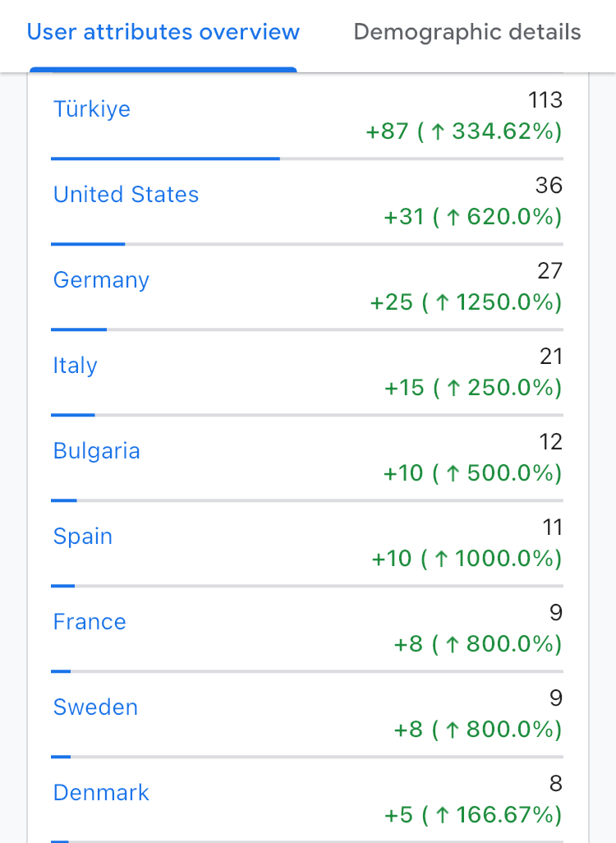Open the Spain country link
Viewport: 616px width, 843px height.
click(83, 537)
